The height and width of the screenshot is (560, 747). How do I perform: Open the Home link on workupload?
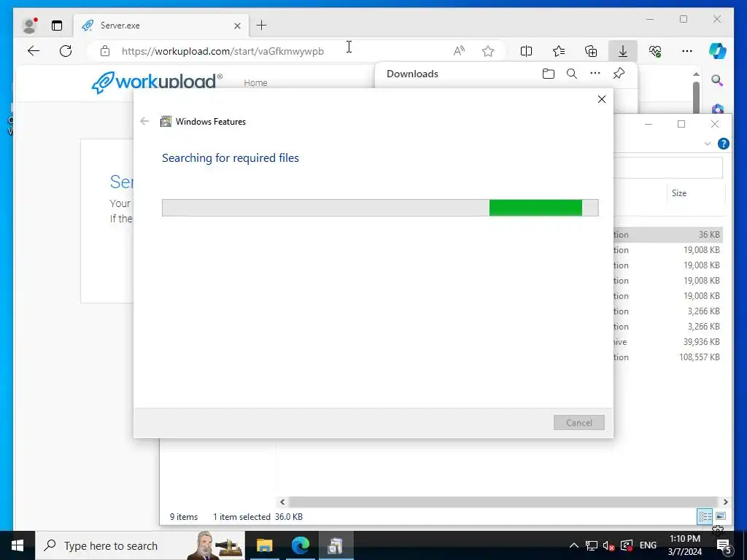255,83
